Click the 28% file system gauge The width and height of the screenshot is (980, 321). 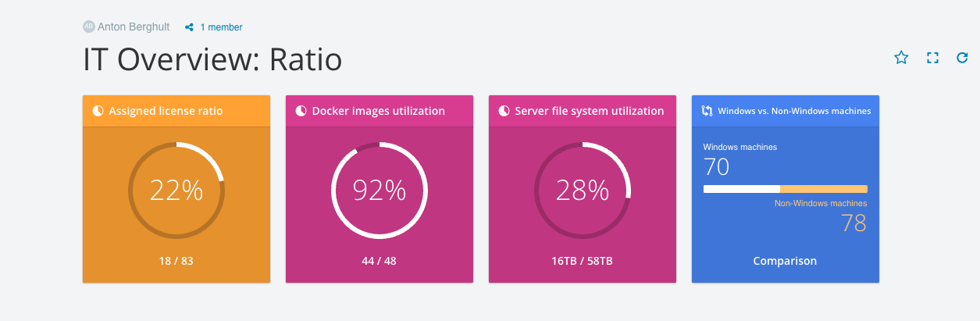point(583,191)
